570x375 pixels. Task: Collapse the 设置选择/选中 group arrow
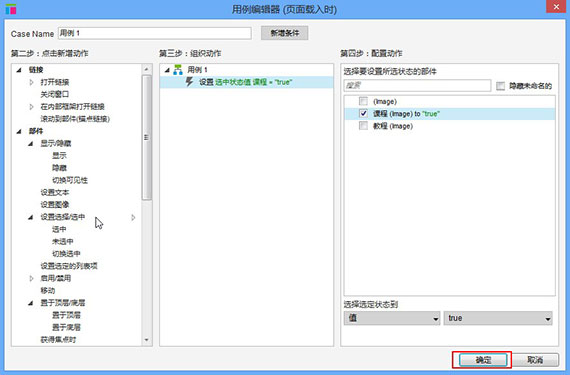[x=31, y=217]
